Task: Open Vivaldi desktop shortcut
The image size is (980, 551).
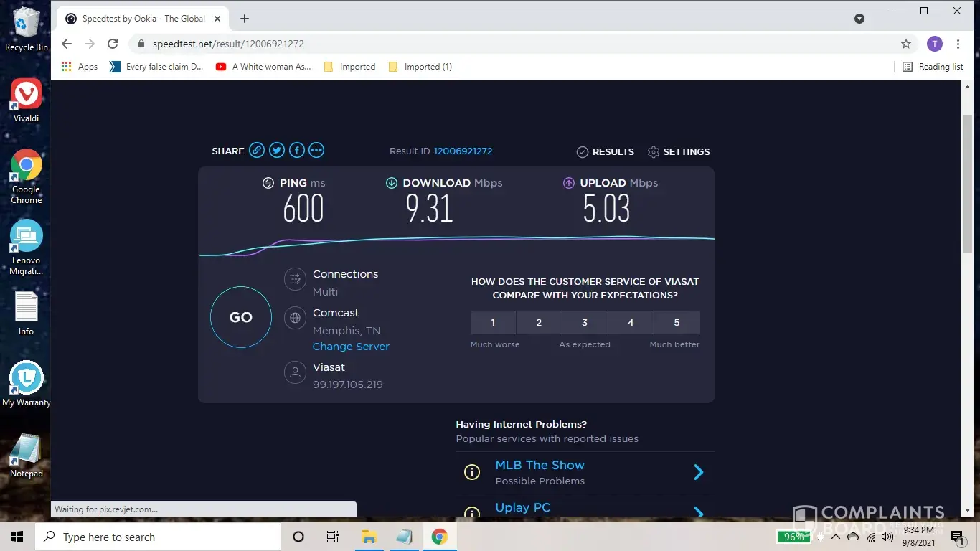Action: point(27,100)
